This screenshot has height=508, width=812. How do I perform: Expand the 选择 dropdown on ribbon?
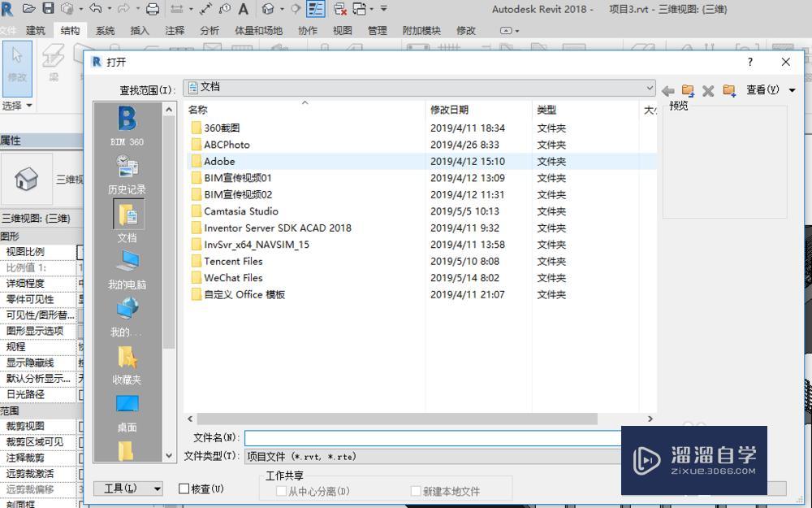pyautogui.click(x=17, y=106)
